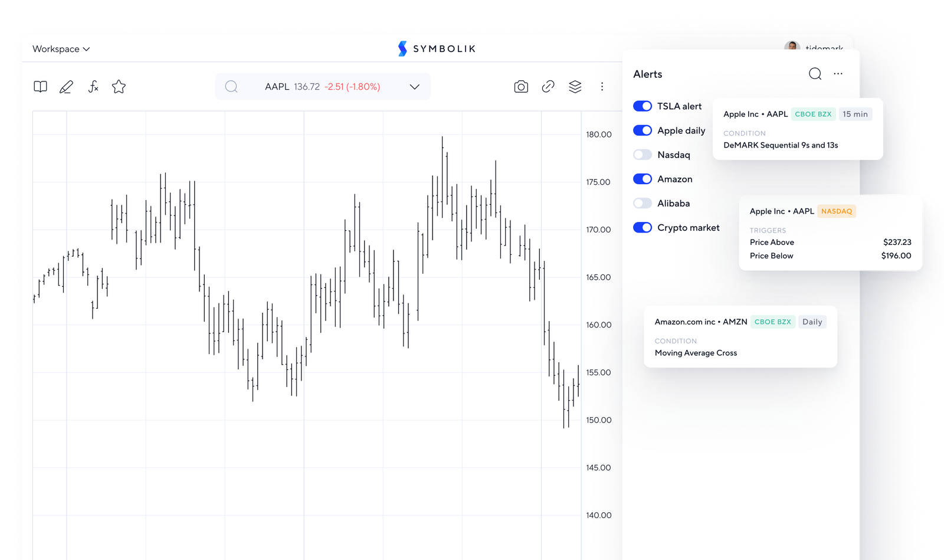Image resolution: width=944 pixels, height=560 pixels.
Task: Click the search magnifier in symbol bar
Action: [x=231, y=87]
